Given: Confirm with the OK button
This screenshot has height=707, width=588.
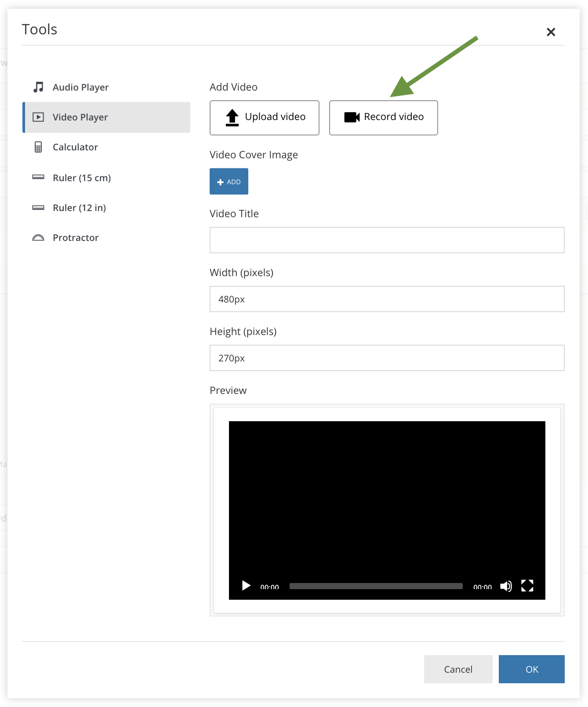Looking at the screenshot, I should click(531, 669).
